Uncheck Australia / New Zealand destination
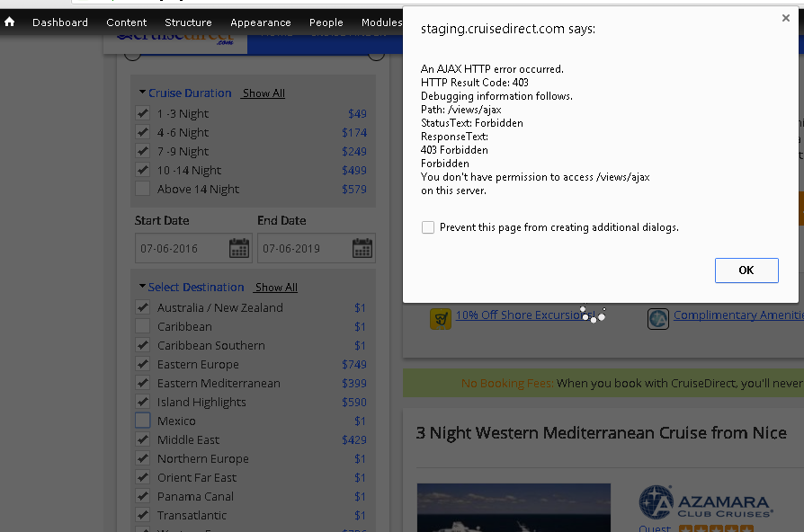Screen dimensions: 804x532 (x=143, y=307)
